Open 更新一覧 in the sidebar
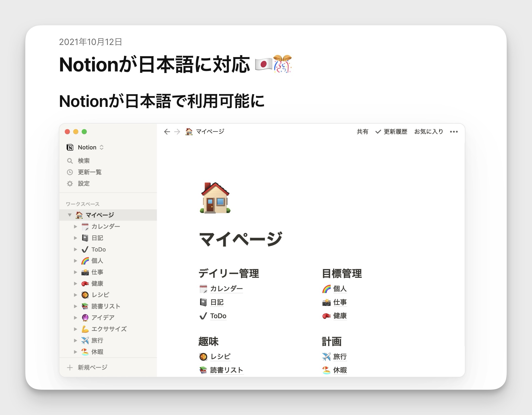Image resolution: width=532 pixels, height=415 pixels. coord(90,172)
